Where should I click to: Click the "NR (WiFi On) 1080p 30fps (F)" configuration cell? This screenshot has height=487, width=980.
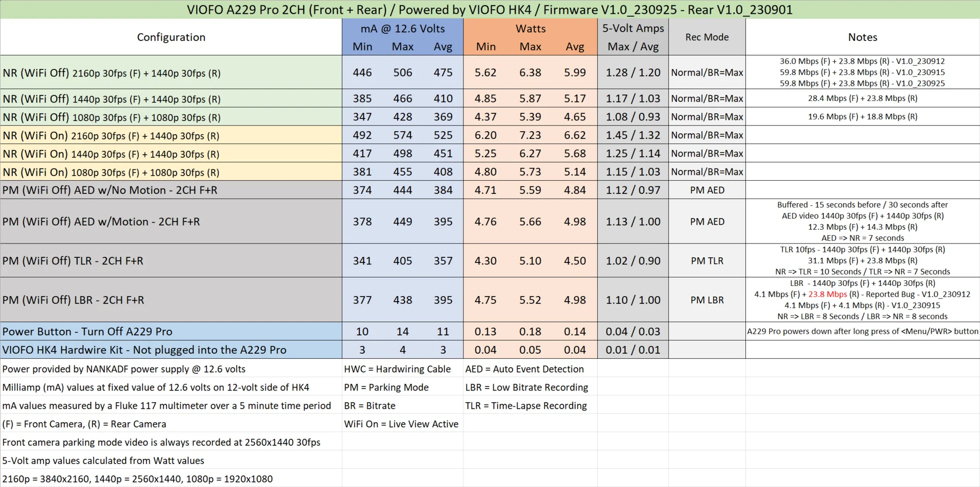coord(171,172)
